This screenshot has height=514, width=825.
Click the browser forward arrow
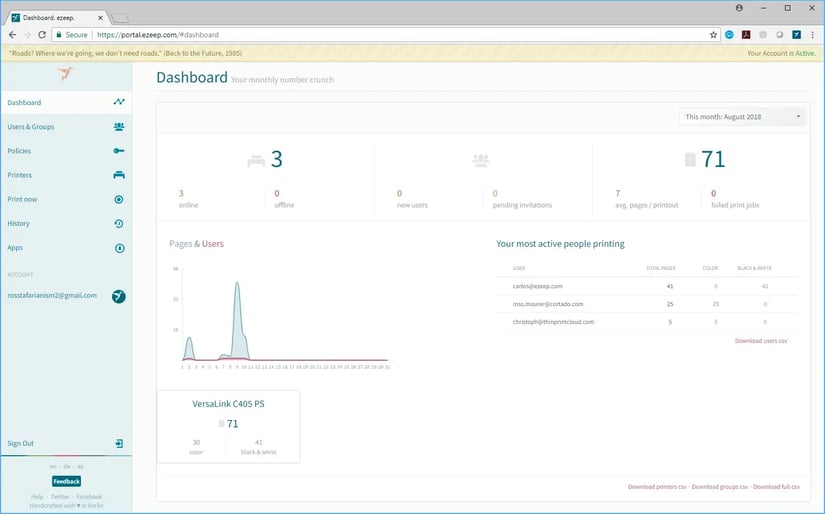click(27, 35)
